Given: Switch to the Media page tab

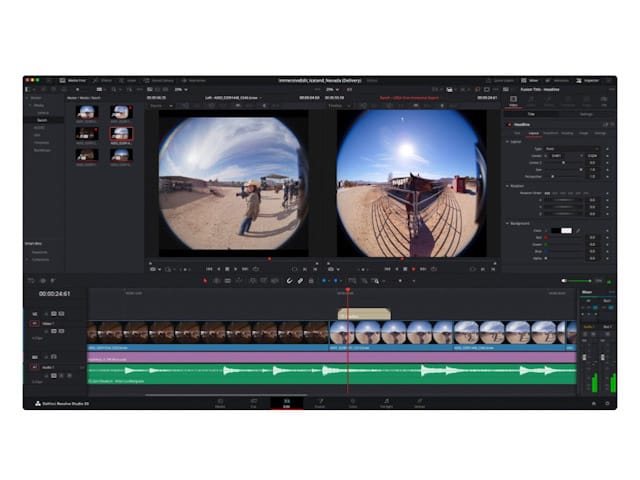Looking at the screenshot, I should click(220, 403).
